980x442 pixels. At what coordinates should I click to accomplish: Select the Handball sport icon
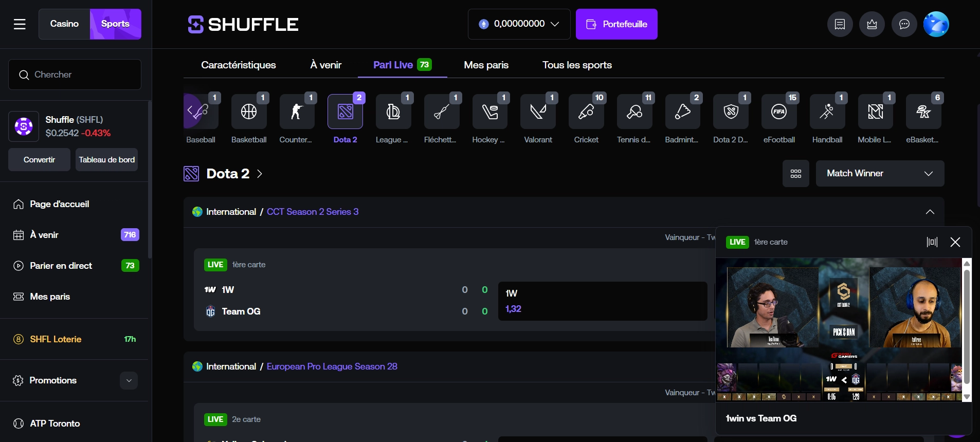pos(827,112)
